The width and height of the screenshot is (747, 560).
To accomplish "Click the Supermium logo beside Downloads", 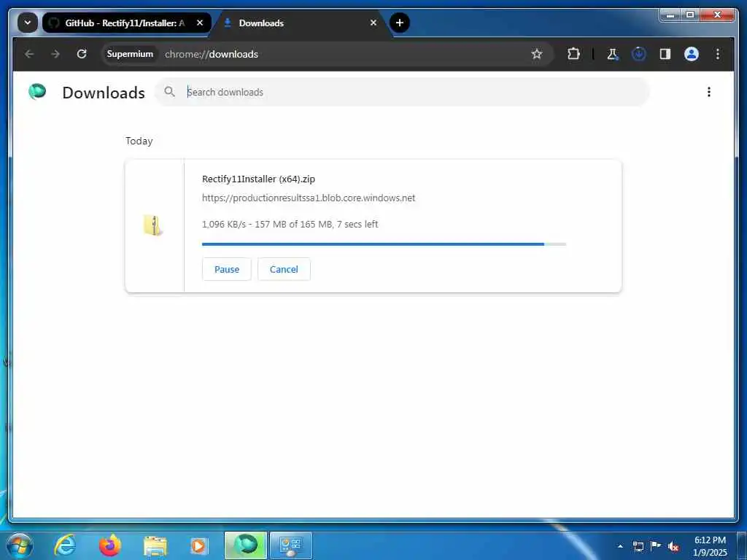I will coord(37,91).
